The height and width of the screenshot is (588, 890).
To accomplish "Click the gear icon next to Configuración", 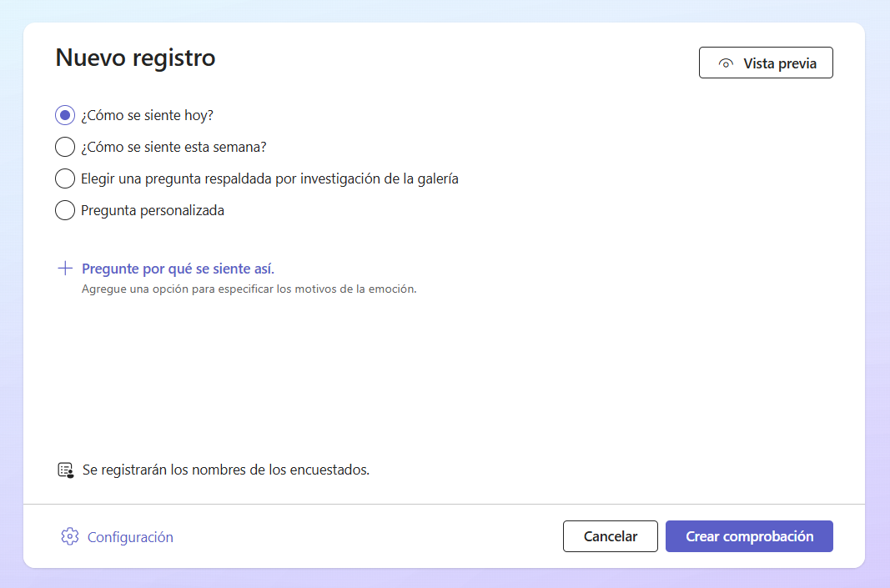I will [x=70, y=536].
